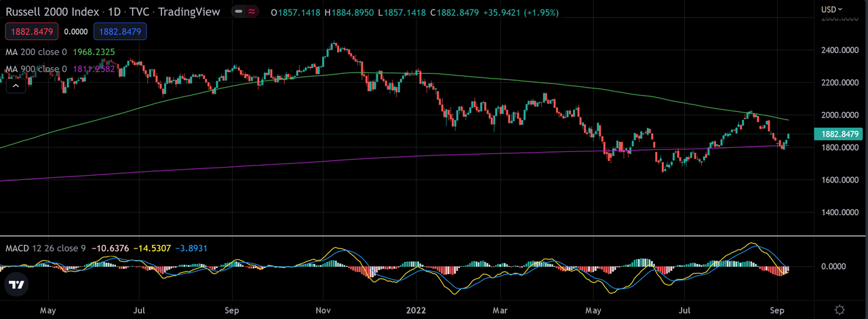Click the Jul label at the left of the time axis
This screenshot has width=868, height=319.
[138, 310]
